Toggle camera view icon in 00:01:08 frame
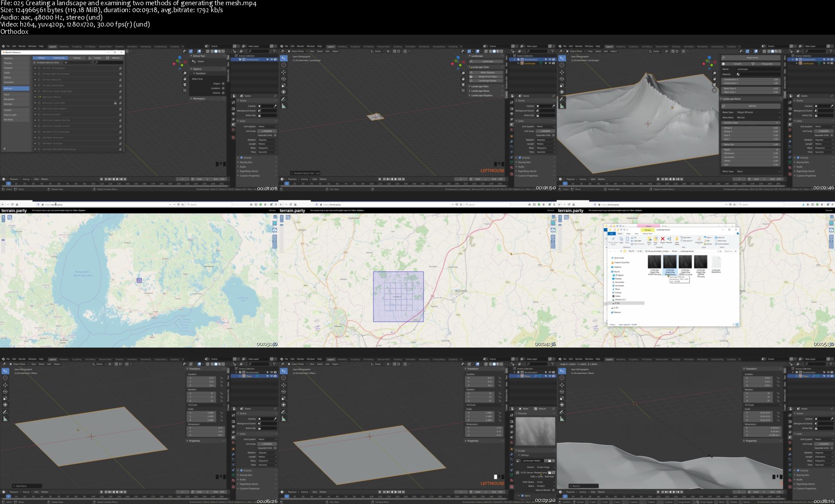Viewport: 835px width, 504px height. 185,85
